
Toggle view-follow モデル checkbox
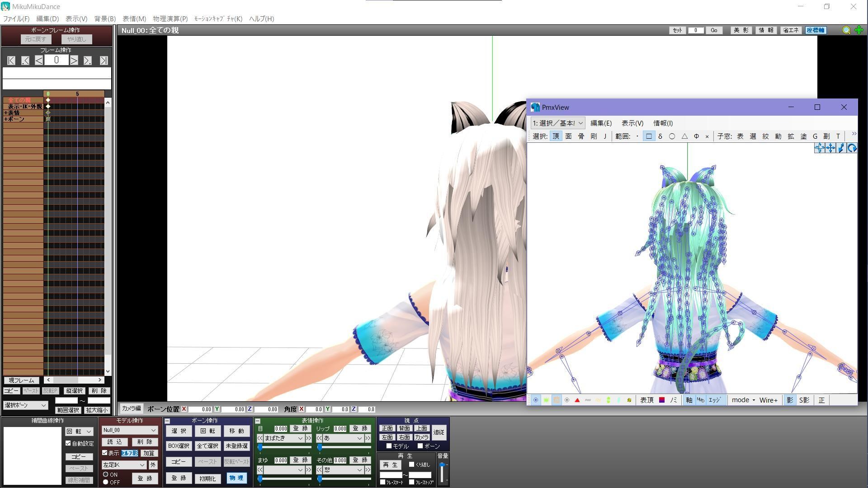pyautogui.click(x=389, y=446)
